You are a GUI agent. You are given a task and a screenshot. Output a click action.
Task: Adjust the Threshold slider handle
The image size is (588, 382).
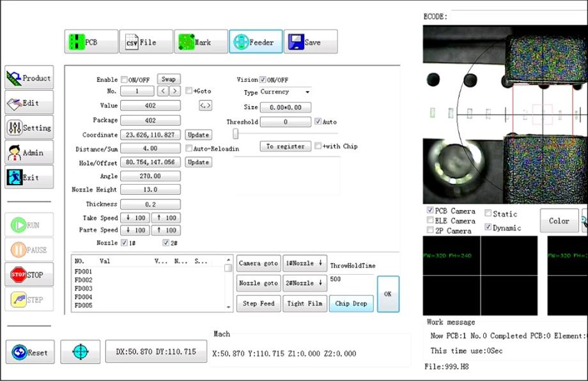coord(236,134)
